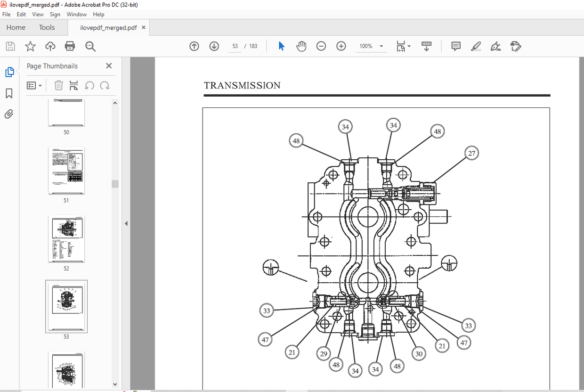Collapse the thumbnails pane with the side arrow

[x=126, y=223]
